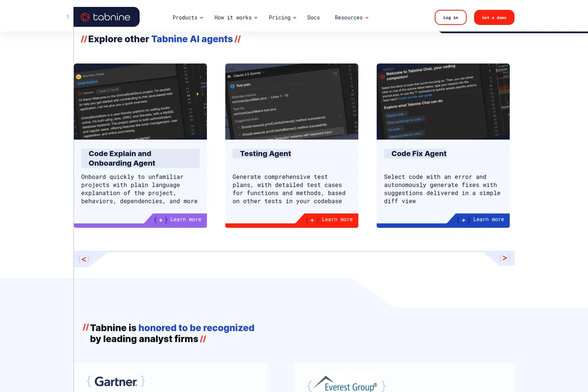Click the Testing Agent description text
Screen dimensions: 588x392
pos(289,189)
